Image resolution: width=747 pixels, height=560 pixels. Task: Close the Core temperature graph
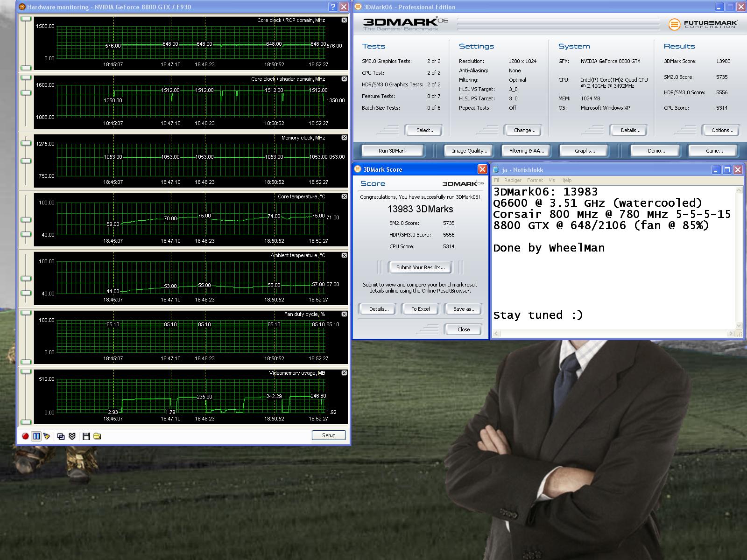(344, 196)
